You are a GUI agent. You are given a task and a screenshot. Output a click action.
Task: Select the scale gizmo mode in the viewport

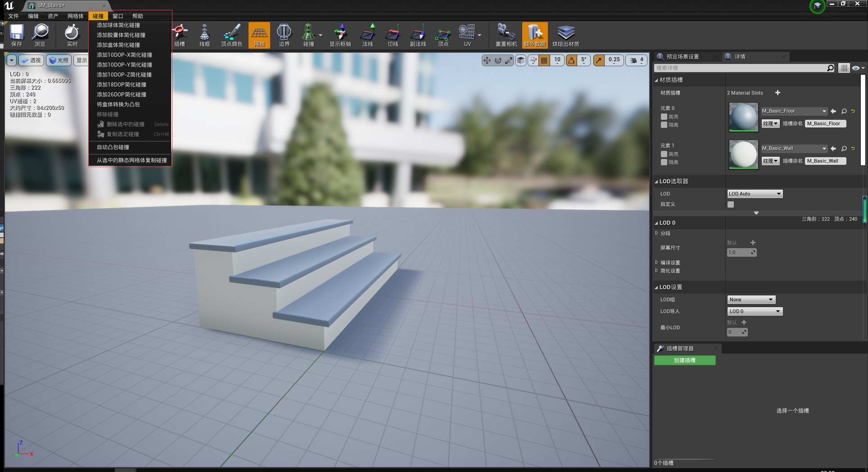(509, 60)
